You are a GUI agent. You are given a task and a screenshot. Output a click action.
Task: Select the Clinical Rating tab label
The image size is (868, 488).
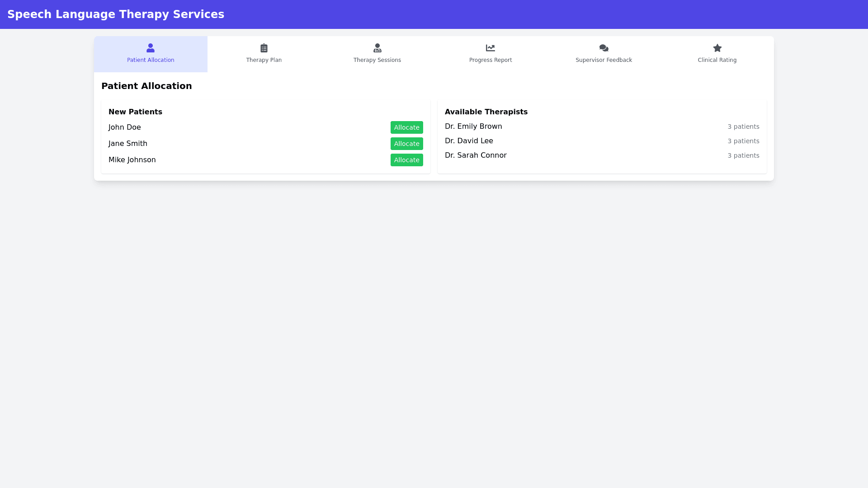click(717, 60)
